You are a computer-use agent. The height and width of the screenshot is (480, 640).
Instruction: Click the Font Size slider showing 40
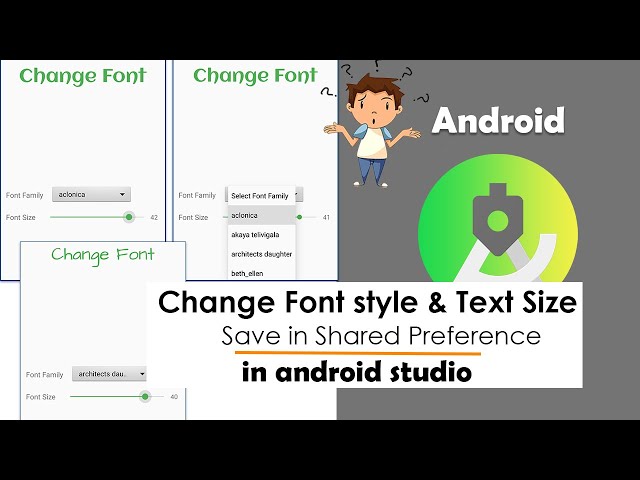click(x=117, y=396)
